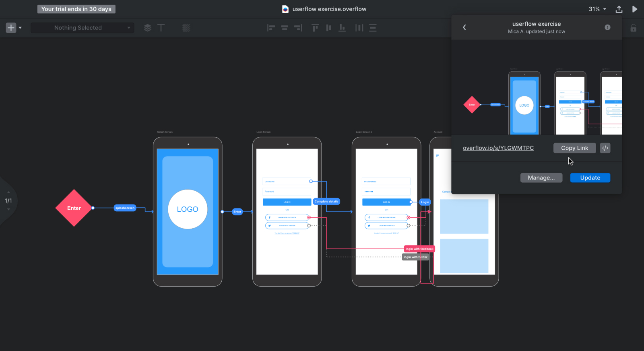Open the overflow.io/s/YLGWMTPC link
644x351 pixels.
tap(498, 148)
